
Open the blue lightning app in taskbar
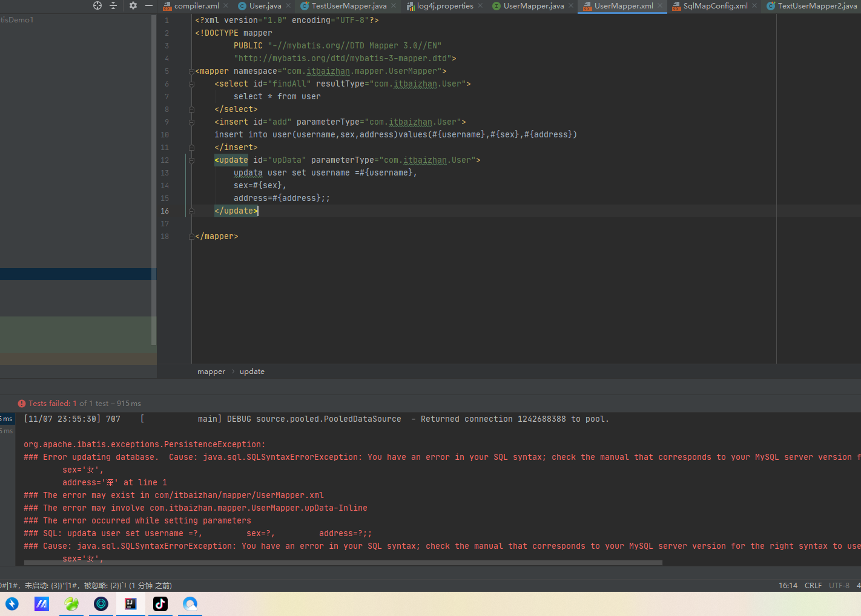point(12,604)
